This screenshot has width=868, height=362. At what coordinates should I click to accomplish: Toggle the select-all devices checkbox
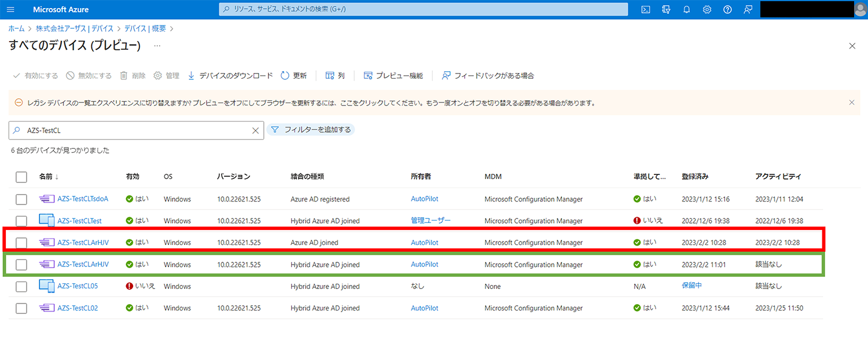coord(21,177)
